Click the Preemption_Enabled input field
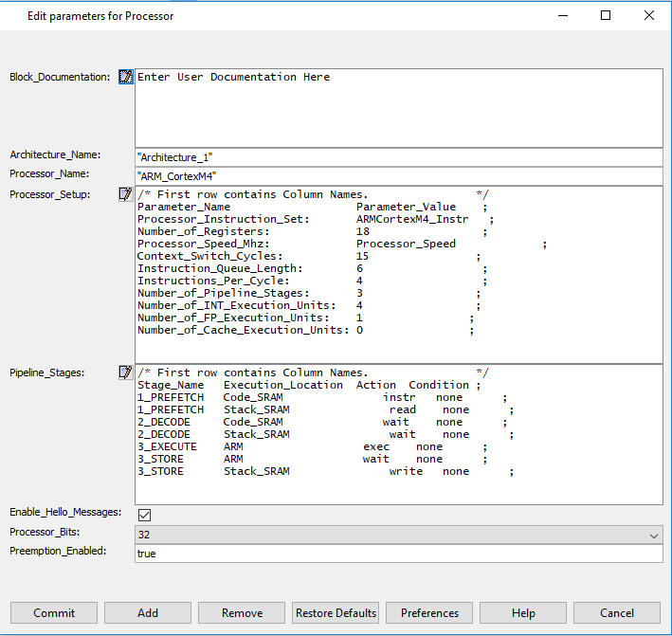 click(398, 554)
